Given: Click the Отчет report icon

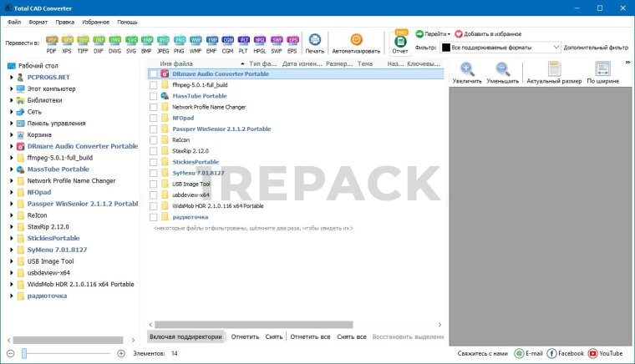Looking at the screenshot, I should [400, 42].
